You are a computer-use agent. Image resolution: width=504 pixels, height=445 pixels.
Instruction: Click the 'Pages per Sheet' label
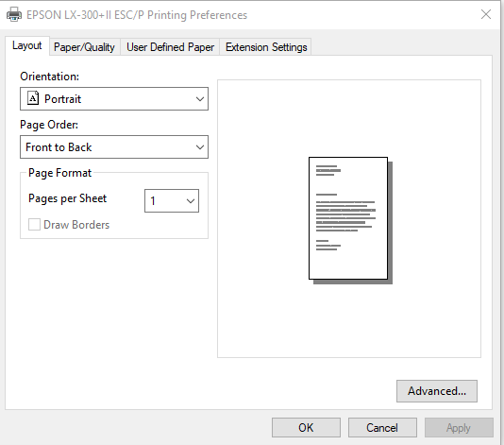(x=68, y=198)
